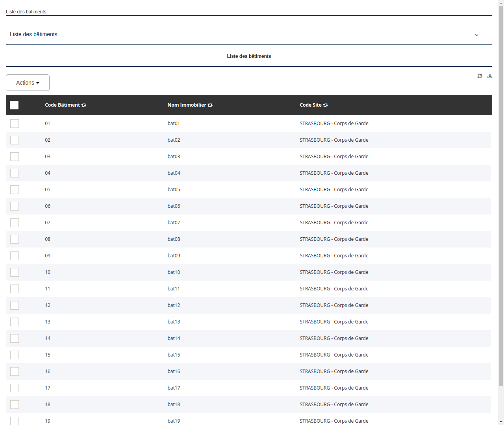
Task: Open the breadcrumb Liste des batiments
Action: 26,12
